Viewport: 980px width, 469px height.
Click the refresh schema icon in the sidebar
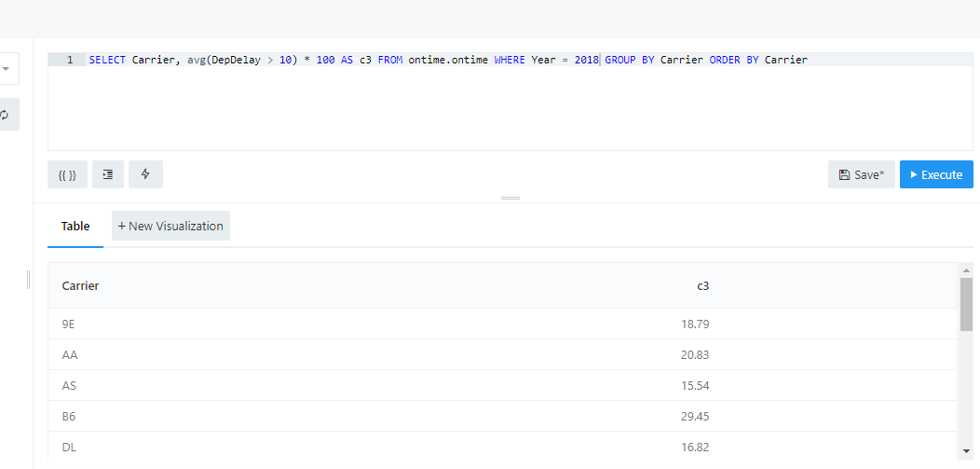(x=5, y=115)
